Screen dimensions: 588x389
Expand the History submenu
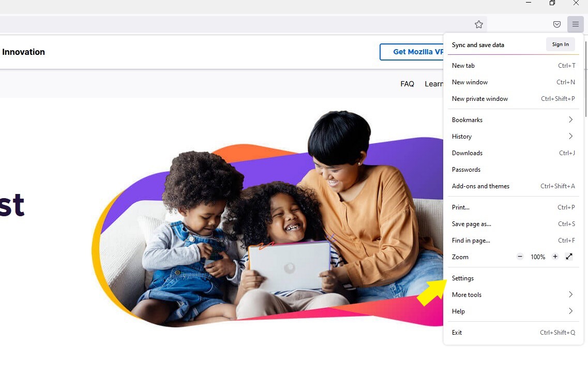coord(514,137)
